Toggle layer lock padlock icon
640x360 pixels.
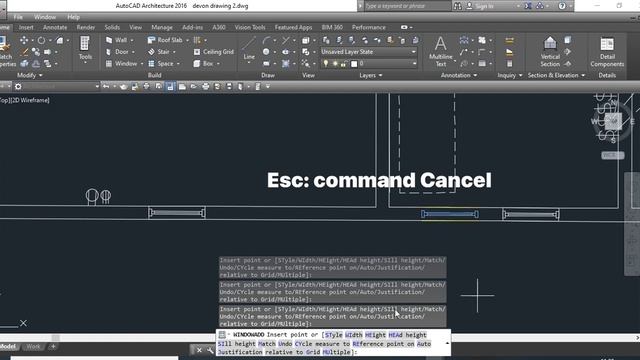point(344,64)
